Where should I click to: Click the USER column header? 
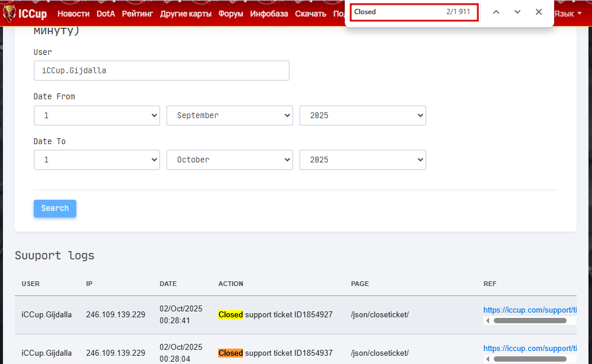coord(31,284)
